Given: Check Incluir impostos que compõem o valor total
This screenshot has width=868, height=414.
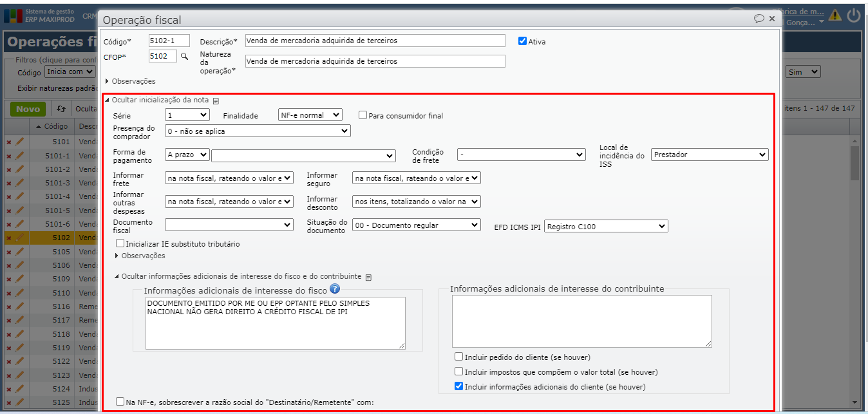Looking at the screenshot, I should click(x=458, y=372).
